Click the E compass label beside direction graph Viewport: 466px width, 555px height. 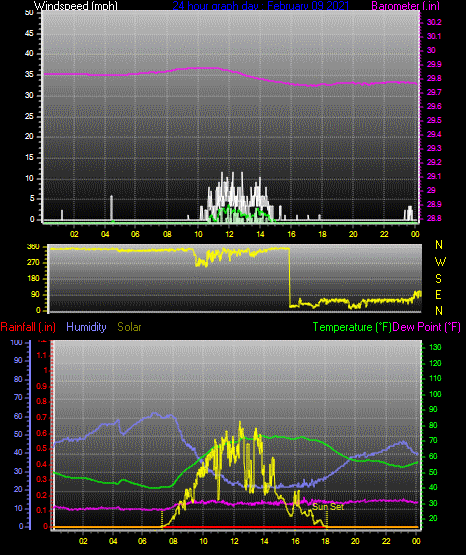coord(438,294)
